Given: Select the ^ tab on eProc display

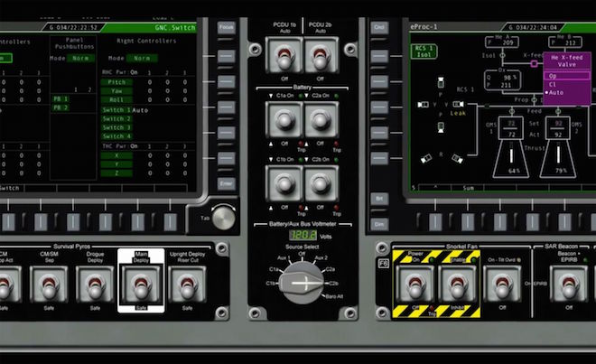Looking at the screenshot, I should [x=435, y=188].
